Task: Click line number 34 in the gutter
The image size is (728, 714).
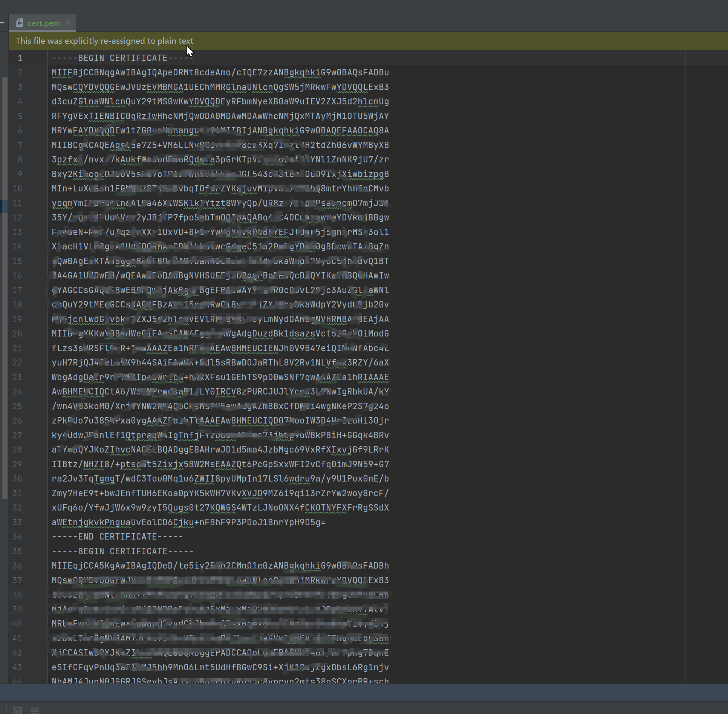Action: [x=17, y=537]
